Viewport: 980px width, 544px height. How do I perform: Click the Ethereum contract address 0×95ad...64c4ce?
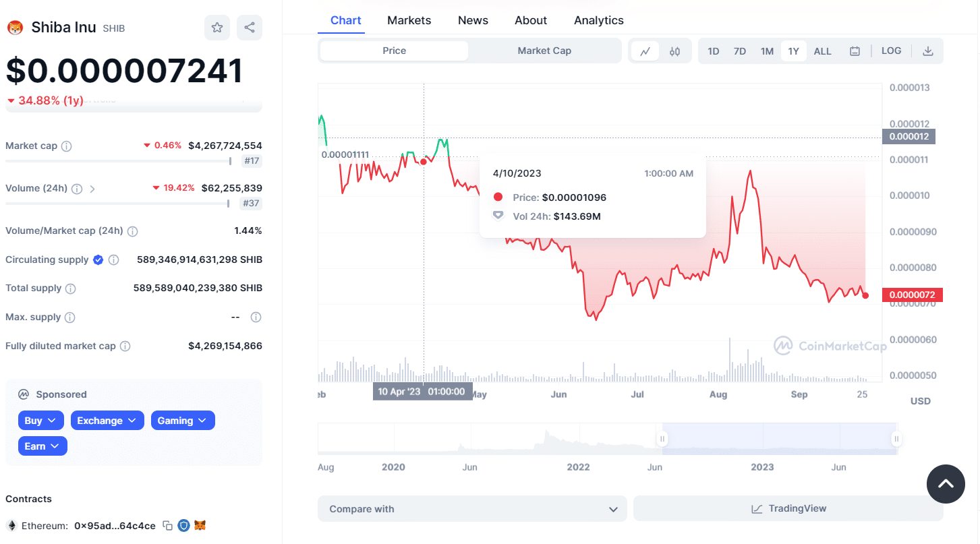point(115,526)
